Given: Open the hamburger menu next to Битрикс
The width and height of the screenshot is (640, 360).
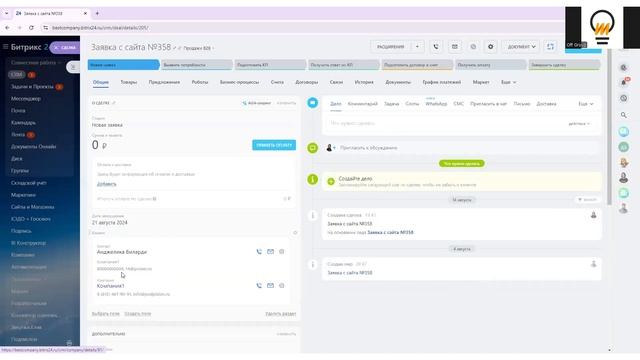Looking at the screenshot, I should pyautogui.click(x=5, y=47).
